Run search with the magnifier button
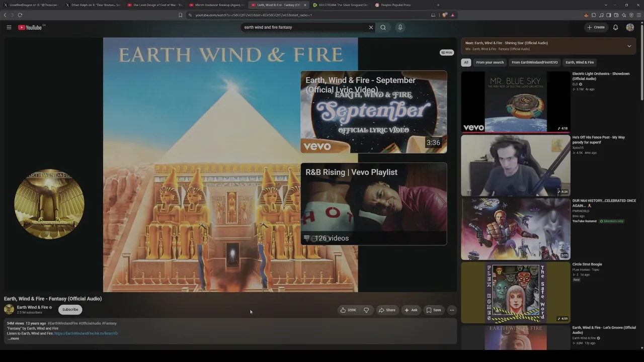Screen dimensions: 644x362 click(x=383, y=27)
